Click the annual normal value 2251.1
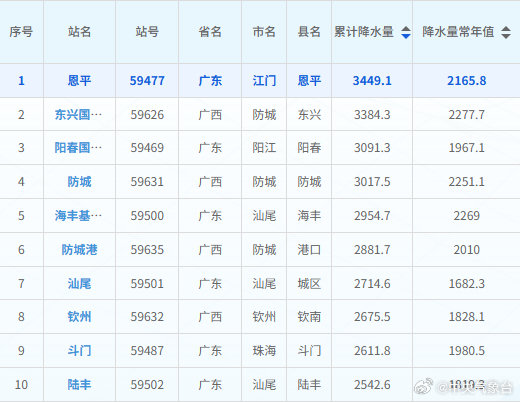Image resolution: width=520 pixels, height=402 pixels. click(x=467, y=182)
